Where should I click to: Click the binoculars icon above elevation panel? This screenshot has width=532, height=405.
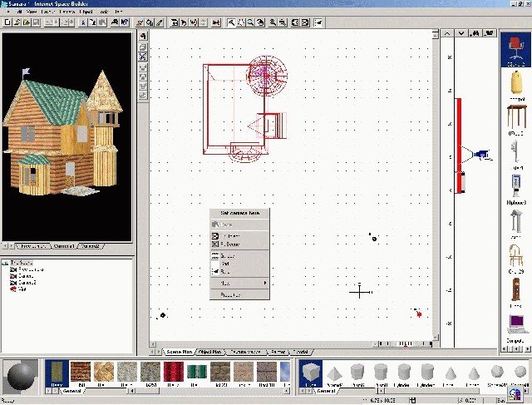pos(475,33)
